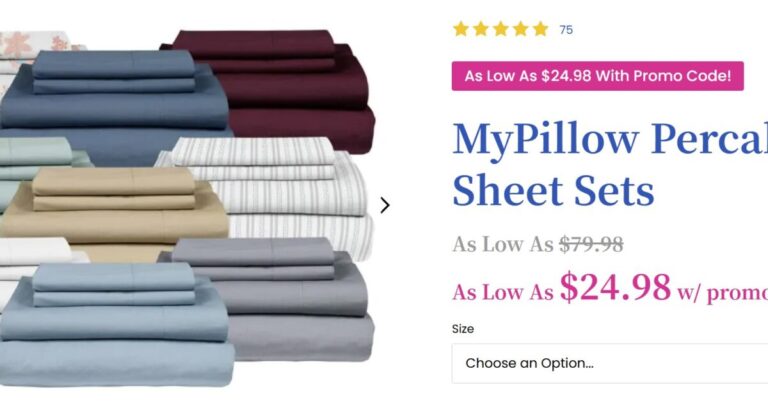Click the pink 'As Low As $24.98' promo banner
The width and height of the screenshot is (768, 403).
[x=598, y=76]
